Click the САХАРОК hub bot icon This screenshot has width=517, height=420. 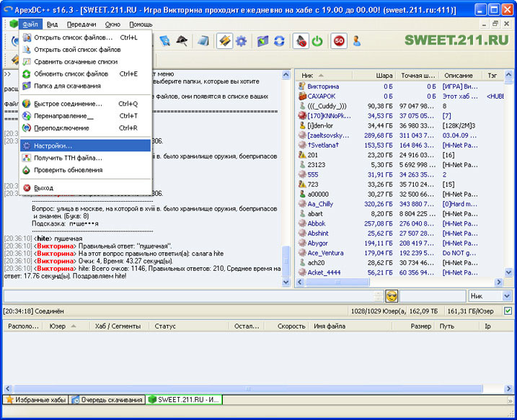tap(302, 97)
